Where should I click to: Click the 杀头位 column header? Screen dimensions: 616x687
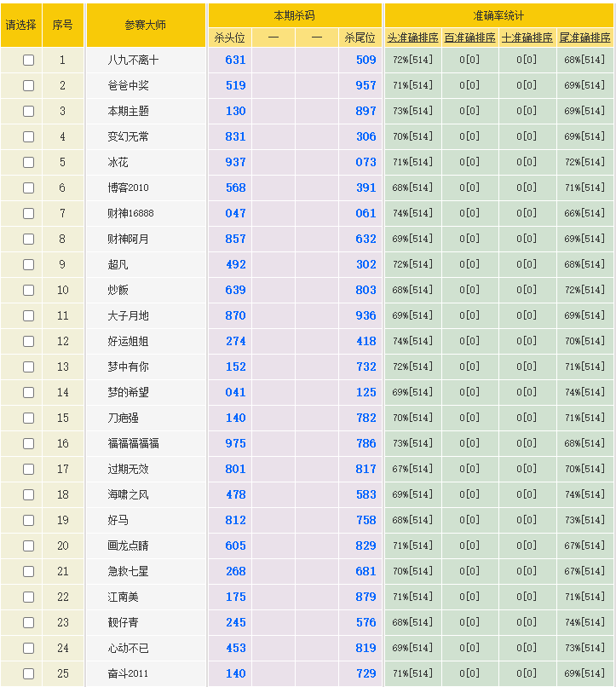[x=229, y=38]
